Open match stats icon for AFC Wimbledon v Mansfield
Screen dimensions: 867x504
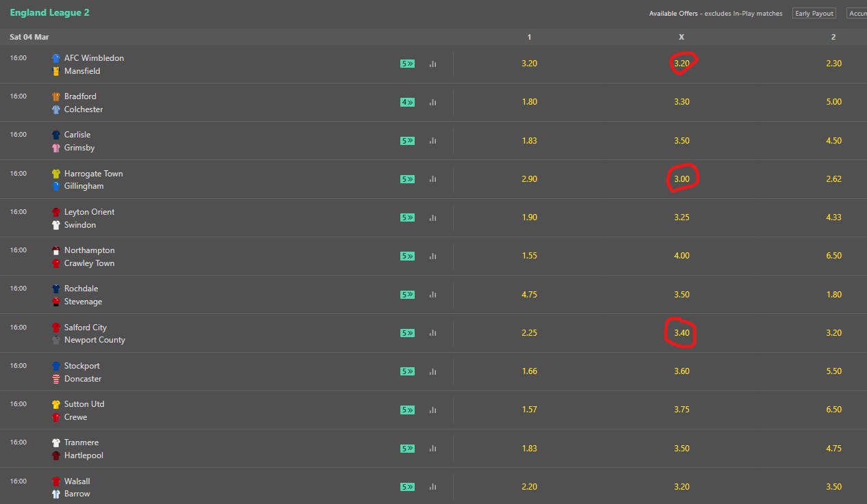tap(432, 64)
